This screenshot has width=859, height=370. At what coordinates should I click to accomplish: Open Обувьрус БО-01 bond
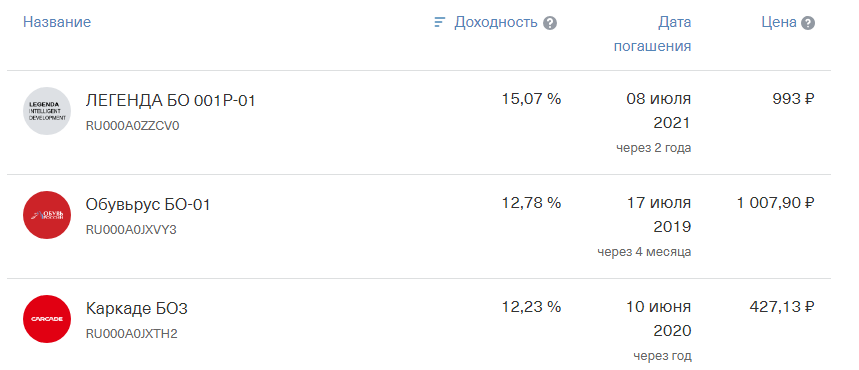coord(148,204)
